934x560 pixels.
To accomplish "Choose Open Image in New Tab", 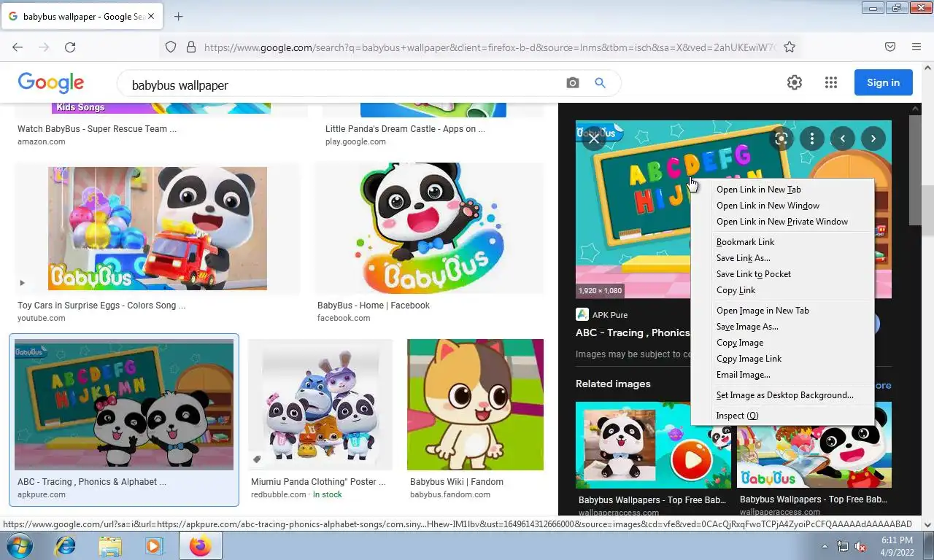I will coord(782,311).
